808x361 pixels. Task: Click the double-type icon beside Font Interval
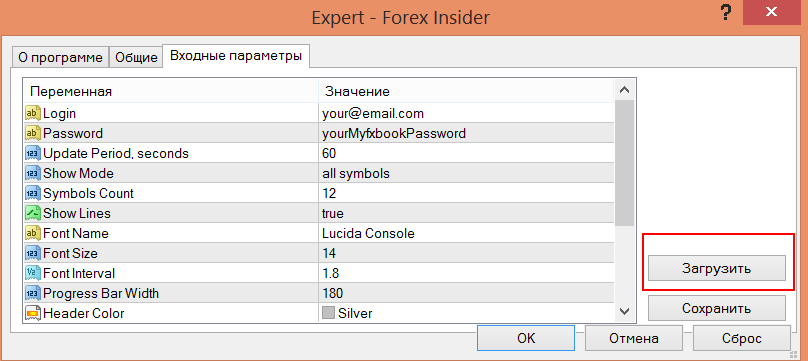point(33,273)
